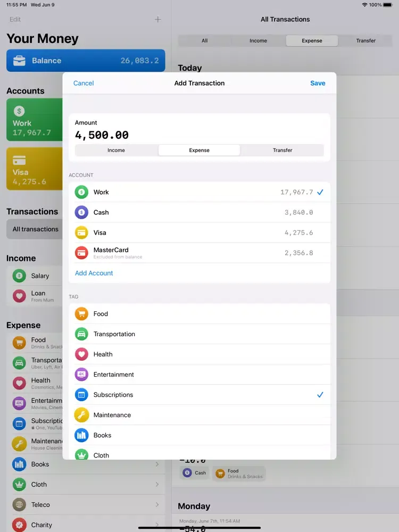Select Cash as the transaction account
This screenshot has width=399, height=532.
point(199,212)
